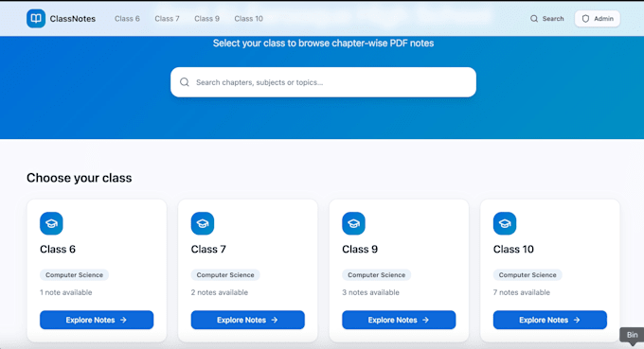Click Explore Notes for Class 9
Screen dimensions: 644x349
[x=399, y=320]
